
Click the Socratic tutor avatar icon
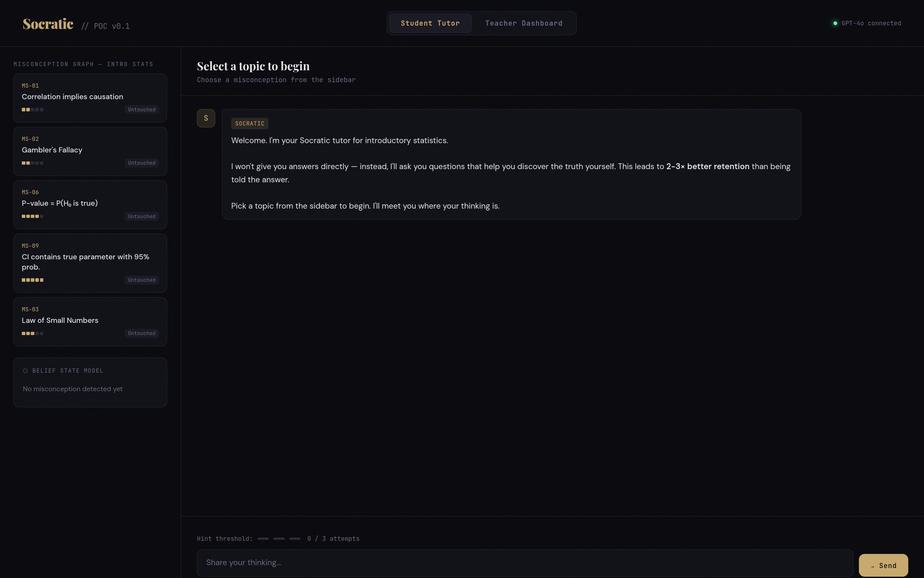206,118
